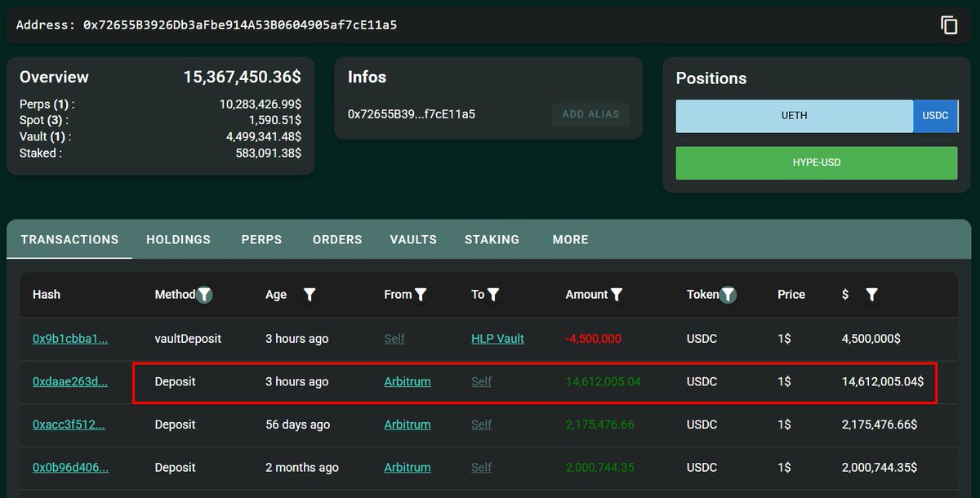Image resolution: width=980 pixels, height=498 pixels.
Task: Click the -4,500,000 amount cell
Action: [594, 339]
